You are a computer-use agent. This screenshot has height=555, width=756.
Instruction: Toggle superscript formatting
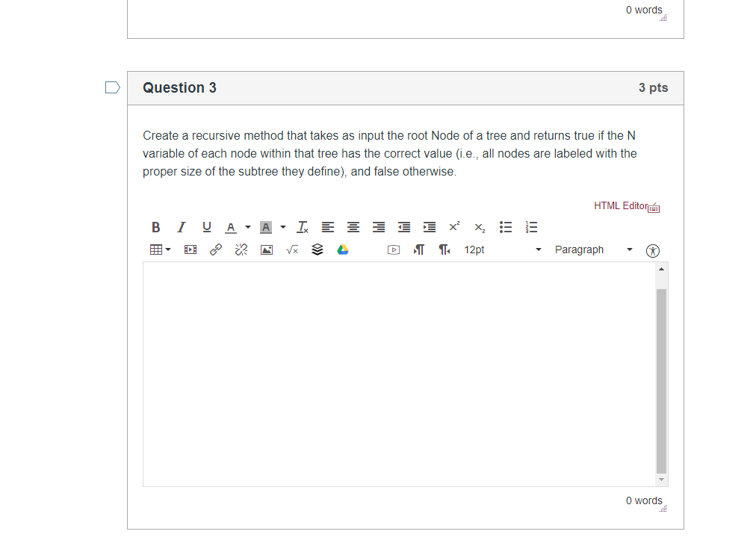pos(453,226)
